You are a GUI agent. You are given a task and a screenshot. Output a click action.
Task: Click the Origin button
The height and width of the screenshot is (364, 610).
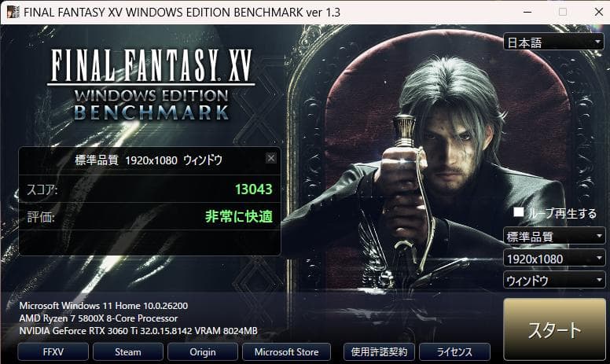click(x=203, y=352)
